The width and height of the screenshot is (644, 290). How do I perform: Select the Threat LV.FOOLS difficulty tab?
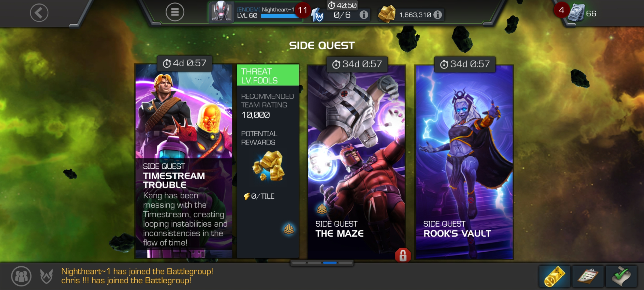tap(268, 75)
